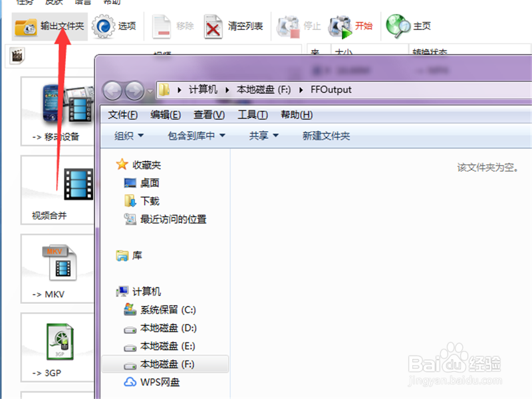Click the 大小 column header
The image size is (532, 399).
click(x=344, y=52)
